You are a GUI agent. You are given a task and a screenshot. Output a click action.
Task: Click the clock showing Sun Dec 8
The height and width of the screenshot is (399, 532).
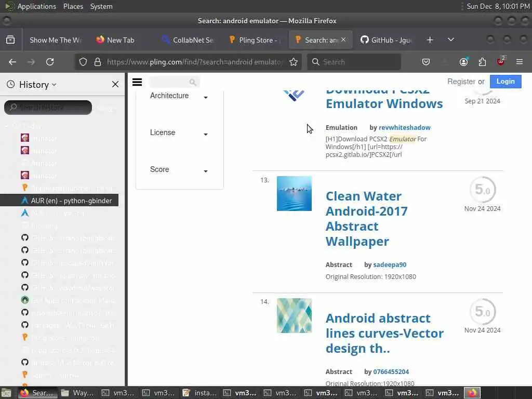(498, 6)
